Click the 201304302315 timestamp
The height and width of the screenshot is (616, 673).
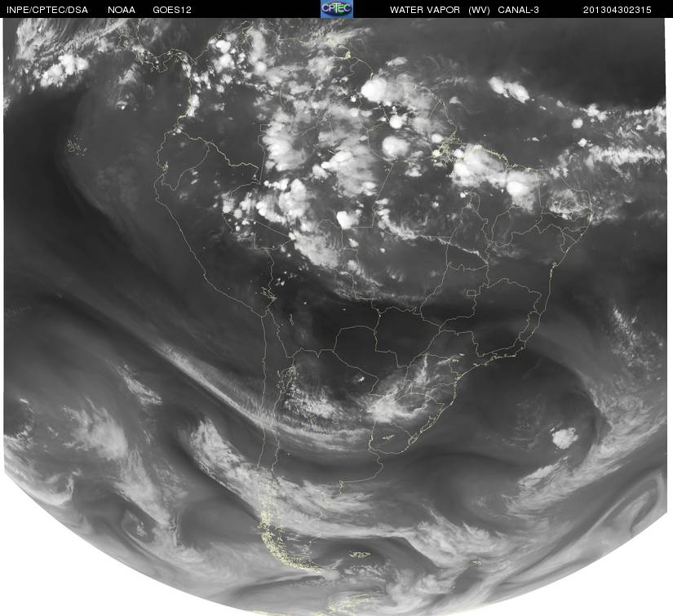(618, 10)
